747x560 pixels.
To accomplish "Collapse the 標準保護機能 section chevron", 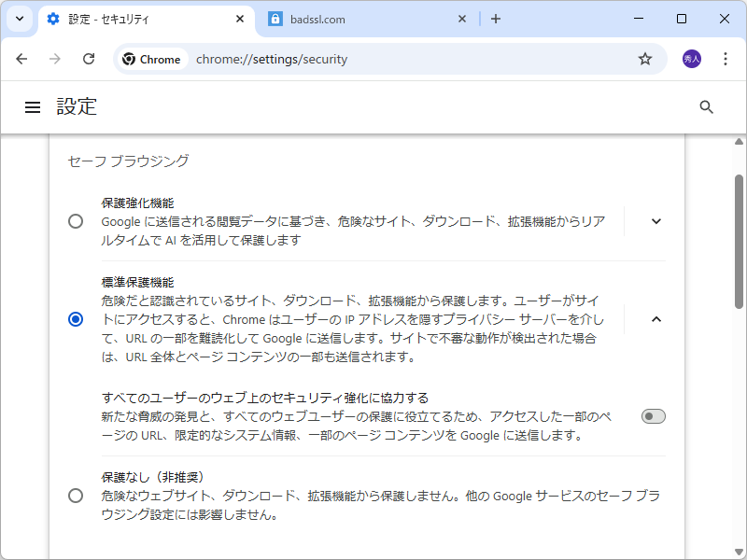I will coord(655,319).
